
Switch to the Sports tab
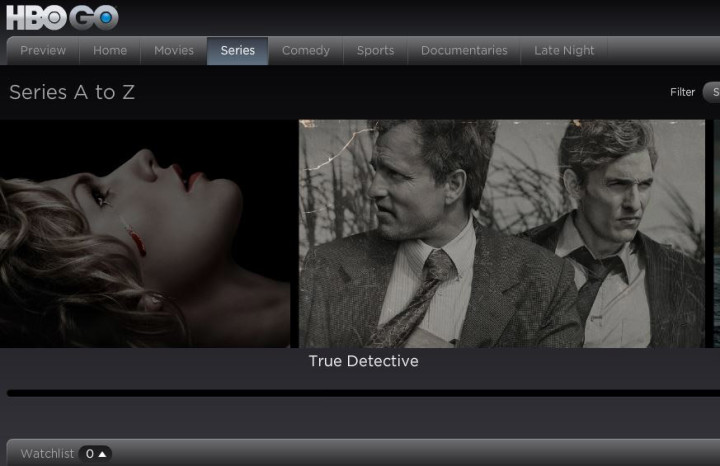tap(375, 51)
